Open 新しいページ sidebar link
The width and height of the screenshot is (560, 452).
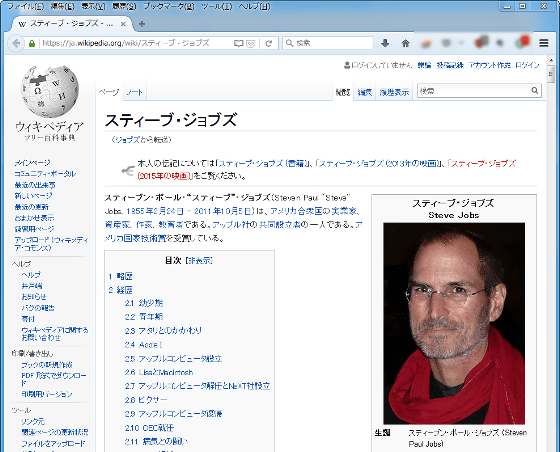tap(33, 196)
